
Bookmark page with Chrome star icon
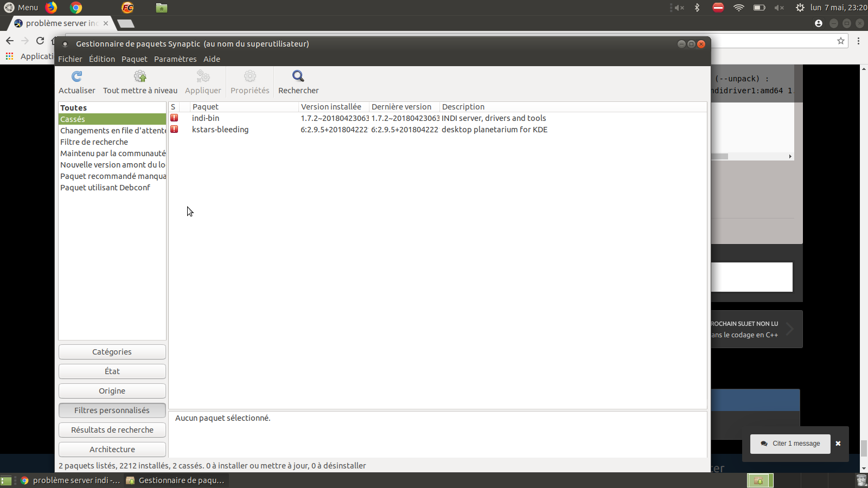point(841,41)
